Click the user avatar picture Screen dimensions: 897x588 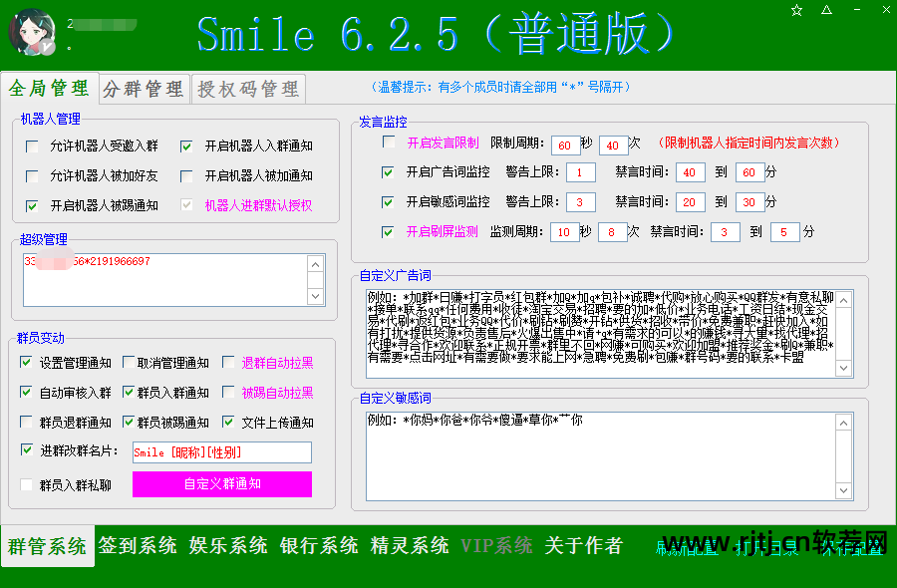coord(32,33)
